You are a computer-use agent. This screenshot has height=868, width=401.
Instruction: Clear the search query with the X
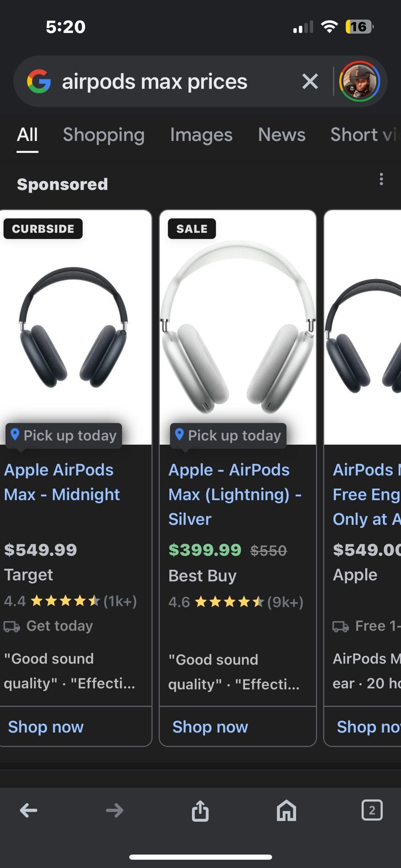point(310,82)
